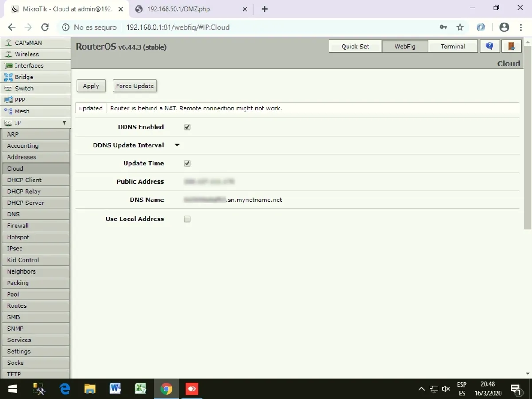Open the Pool submenu item
The height and width of the screenshot is (399, 532).
click(35, 295)
